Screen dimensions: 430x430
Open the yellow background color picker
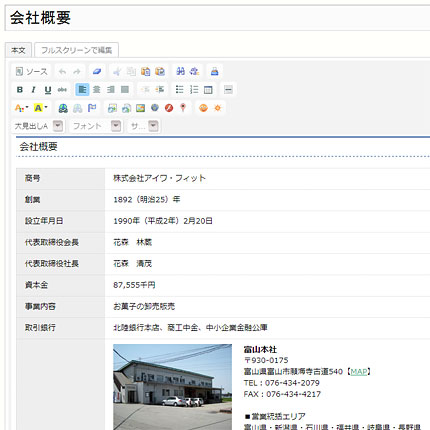tap(41, 108)
